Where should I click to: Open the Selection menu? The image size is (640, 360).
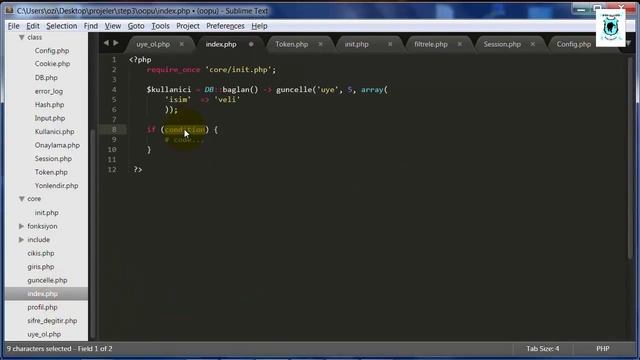(x=62, y=26)
